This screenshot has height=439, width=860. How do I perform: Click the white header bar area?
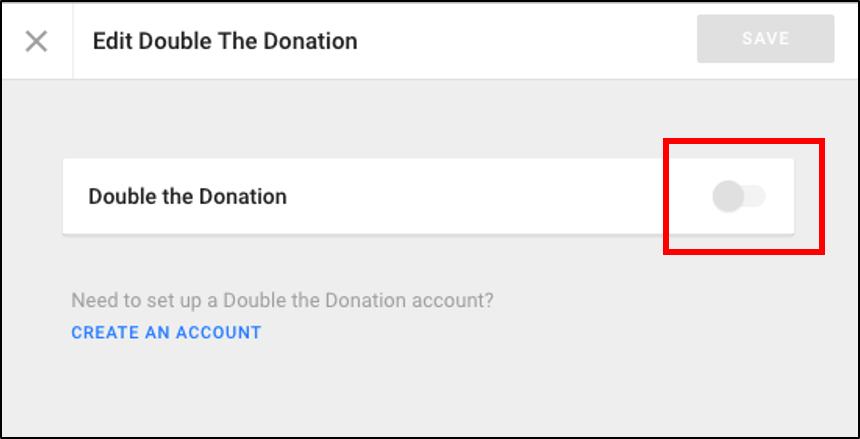point(520,41)
